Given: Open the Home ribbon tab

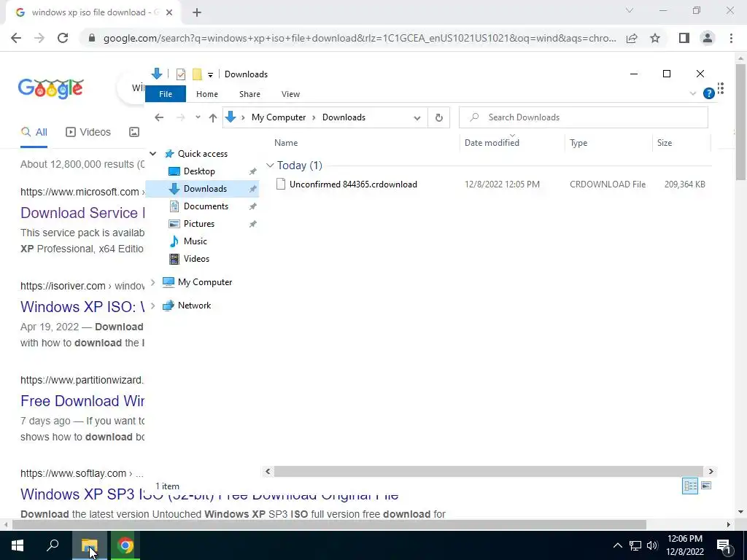Looking at the screenshot, I should (206, 94).
